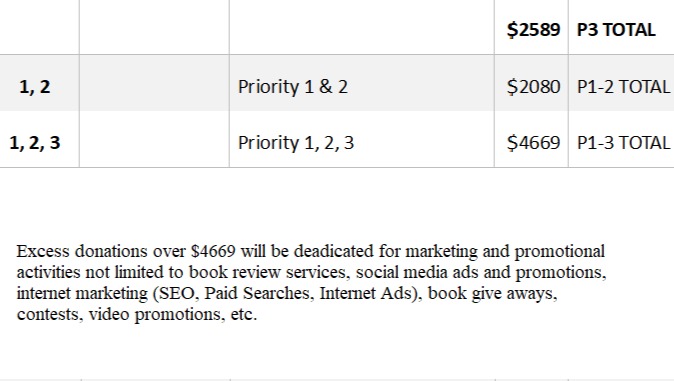The height and width of the screenshot is (381, 674).
Task: Click 'social media ads and promotions' text
Action: pyautogui.click(x=480, y=272)
